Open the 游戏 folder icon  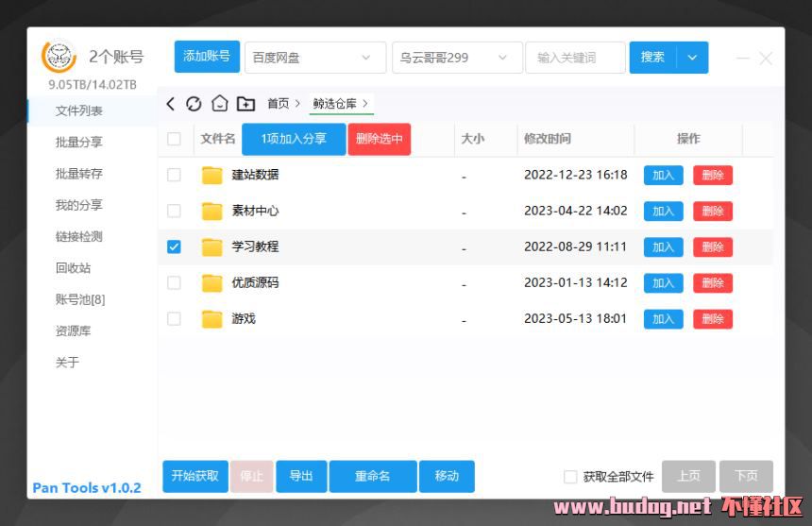(x=211, y=319)
